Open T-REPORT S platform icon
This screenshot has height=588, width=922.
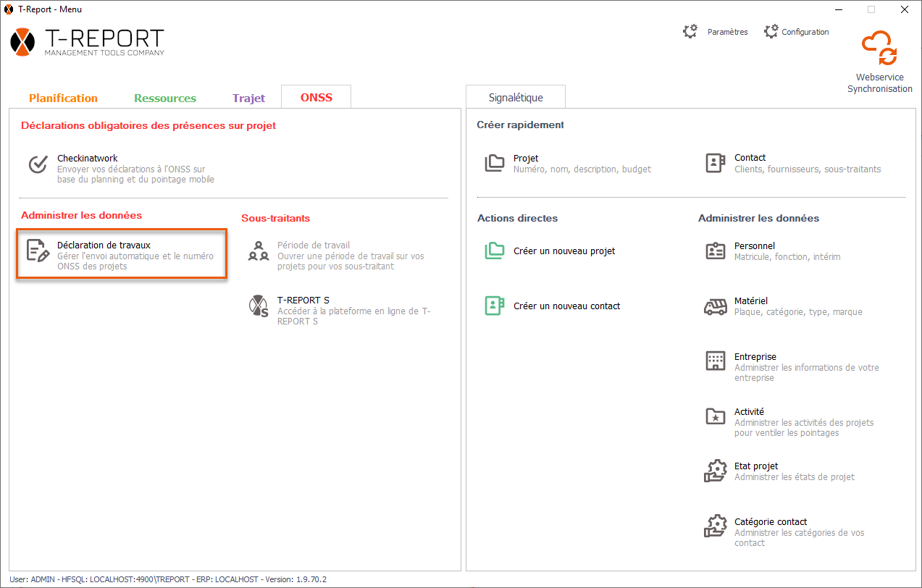click(x=259, y=306)
